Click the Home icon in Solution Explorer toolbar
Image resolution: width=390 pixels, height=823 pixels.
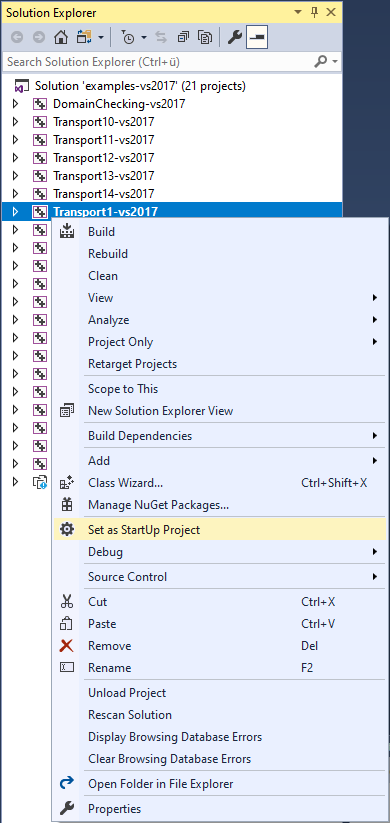point(61,37)
